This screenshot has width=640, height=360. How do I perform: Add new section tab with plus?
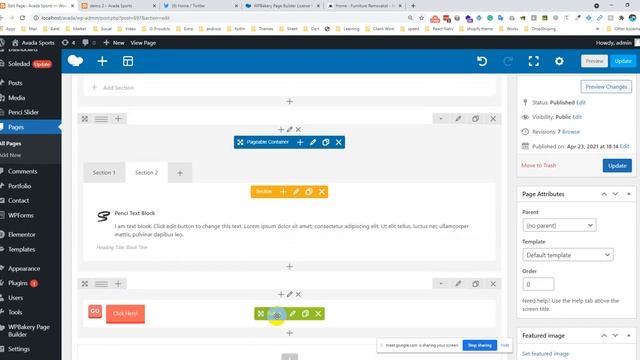pyautogui.click(x=180, y=173)
